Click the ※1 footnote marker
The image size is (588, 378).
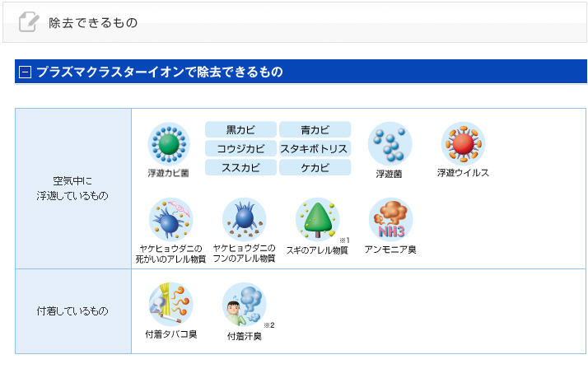[x=344, y=240]
